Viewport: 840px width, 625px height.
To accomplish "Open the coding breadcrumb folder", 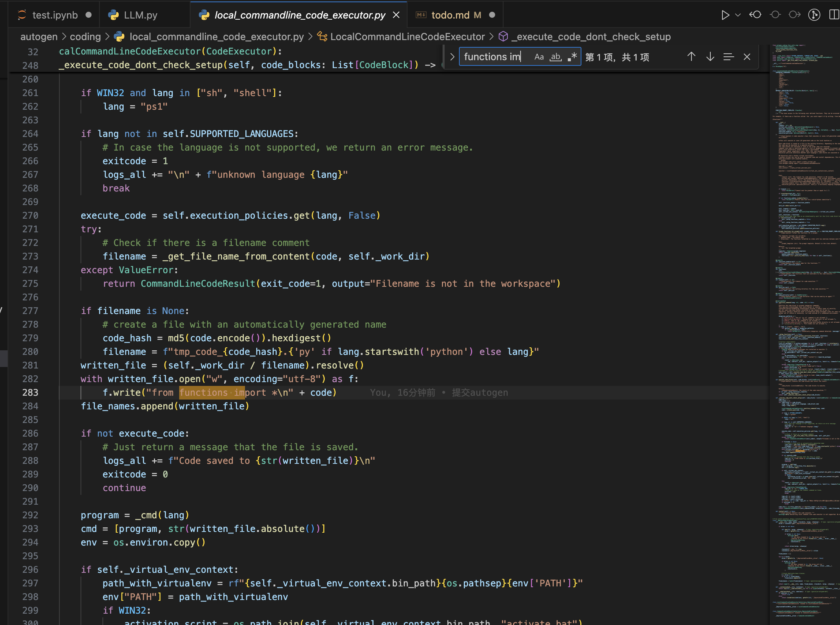I will (85, 37).
